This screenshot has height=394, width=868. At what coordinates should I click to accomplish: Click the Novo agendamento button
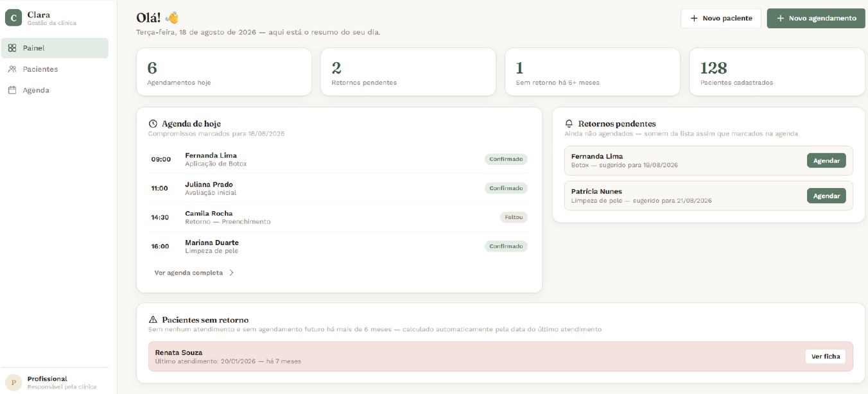(x=816, y=19)
